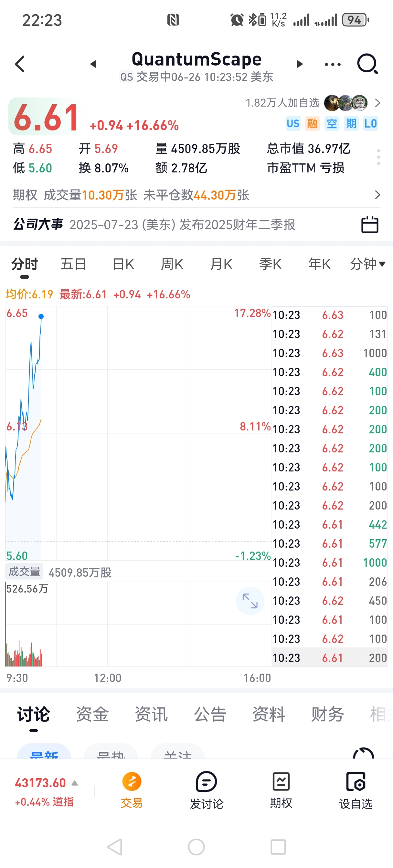Switch to the 日K chart tab

coord(123,264)
